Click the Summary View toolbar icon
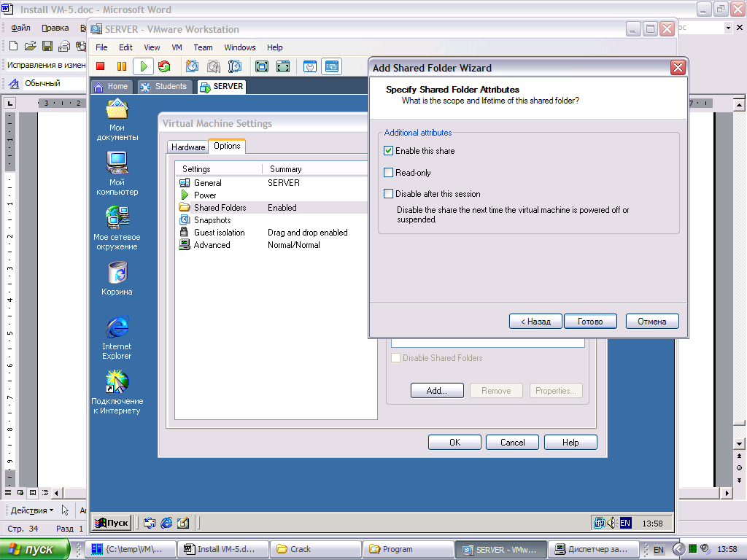Screen dimensions: 747x560 [309, 66]
